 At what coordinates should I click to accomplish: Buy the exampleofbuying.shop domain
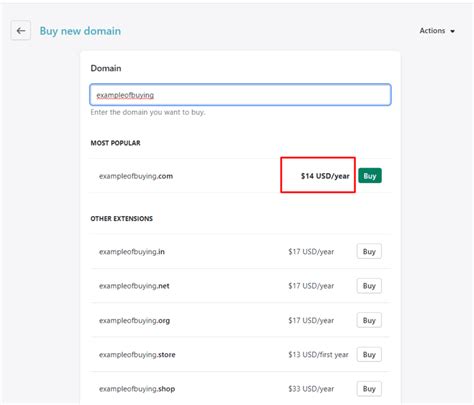point(369,389)
